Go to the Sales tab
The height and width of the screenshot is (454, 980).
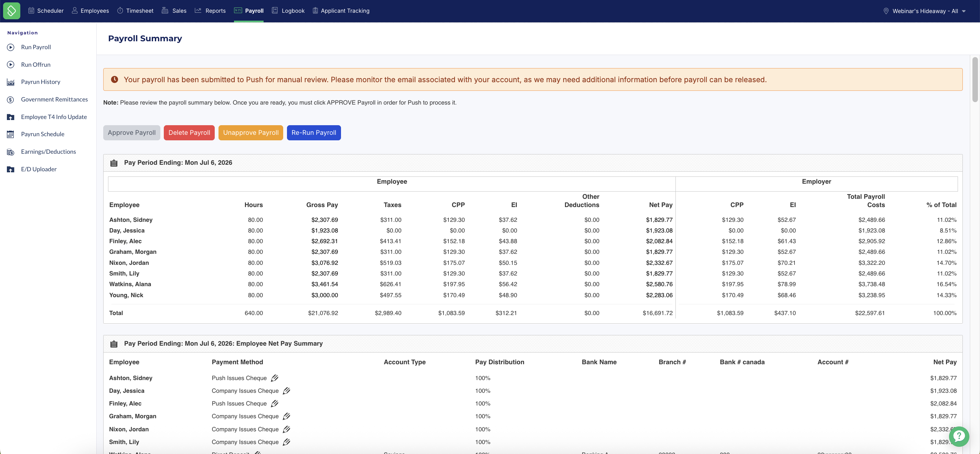(174, 11)
